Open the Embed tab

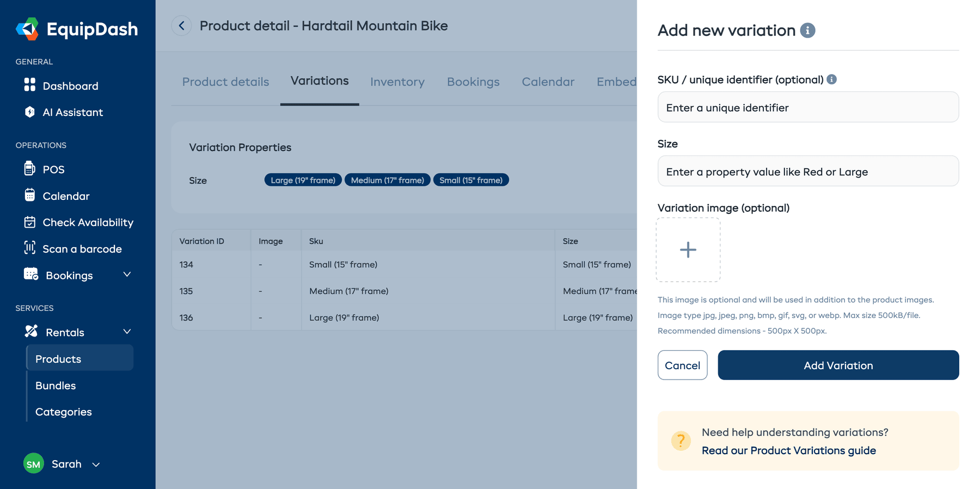pos(616,82)
